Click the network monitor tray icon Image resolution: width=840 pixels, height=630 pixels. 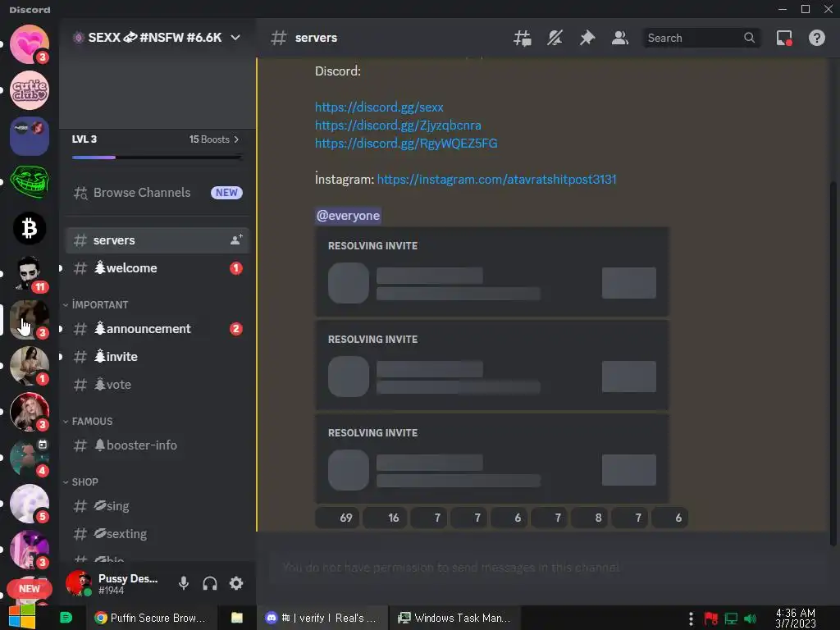(x=731, y=619)
